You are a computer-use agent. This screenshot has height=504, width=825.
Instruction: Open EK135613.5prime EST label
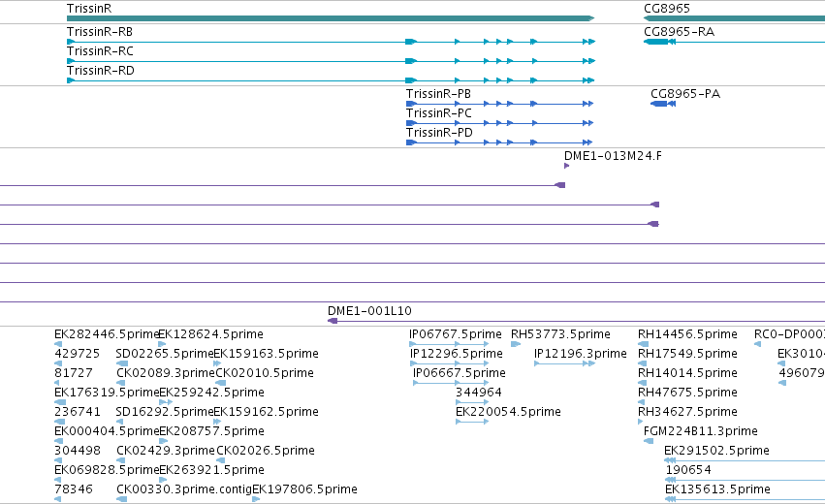coord(717,489)
